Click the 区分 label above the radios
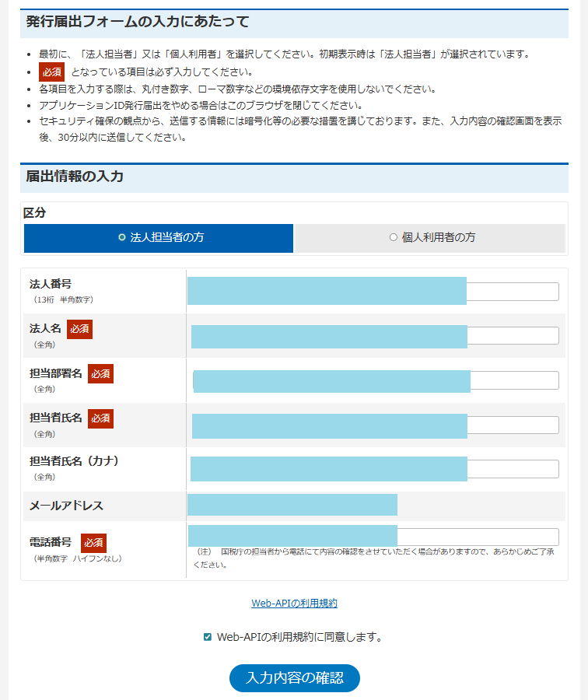This screenshot has height=700, width=588. point(34,213)
